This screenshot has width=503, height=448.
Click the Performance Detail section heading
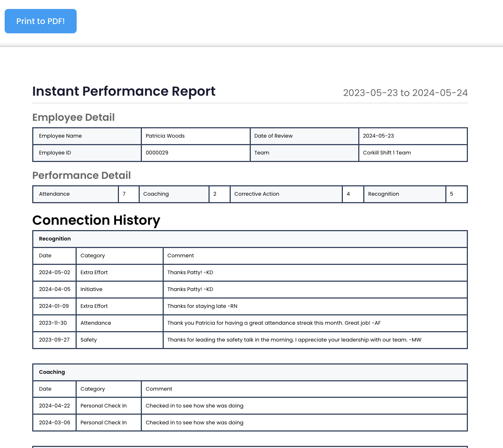81,176
